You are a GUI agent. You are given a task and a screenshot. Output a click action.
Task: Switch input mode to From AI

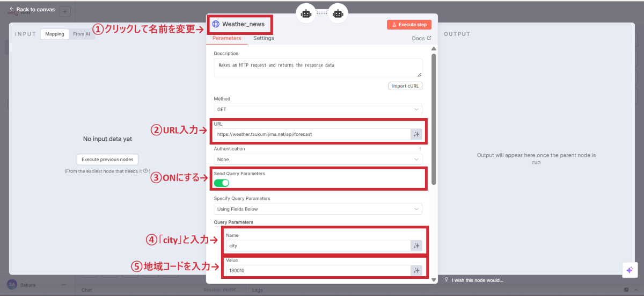(x=82, y=34)
